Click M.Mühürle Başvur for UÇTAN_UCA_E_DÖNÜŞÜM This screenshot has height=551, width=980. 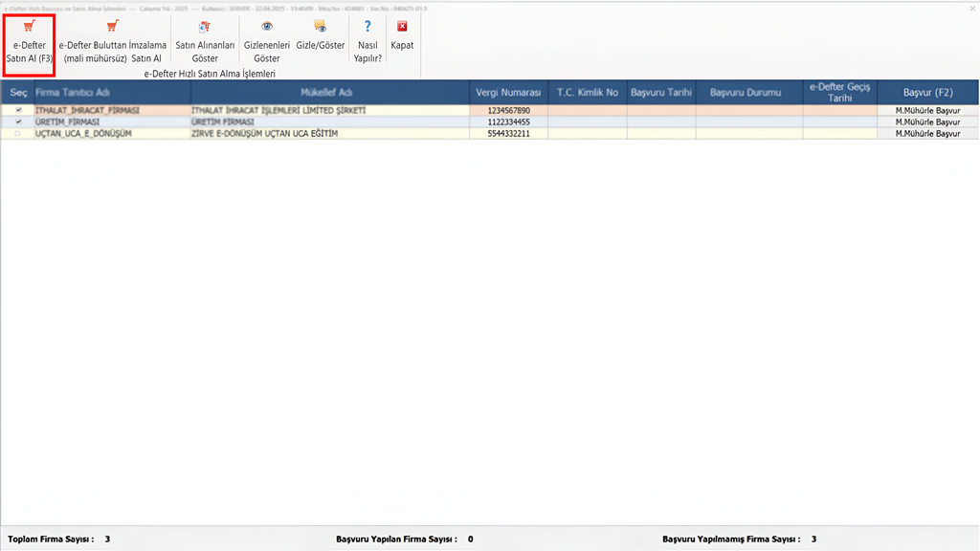click(927, 134)
